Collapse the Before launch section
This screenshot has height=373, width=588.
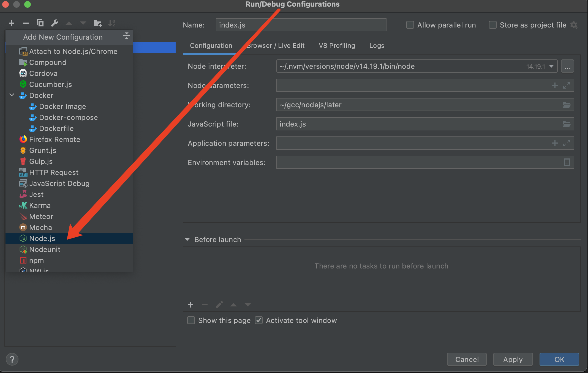tap(187, 240)
